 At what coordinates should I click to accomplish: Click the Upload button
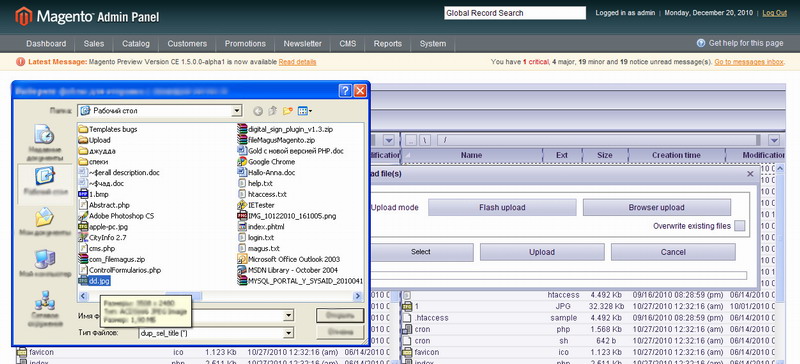(542, 252)
